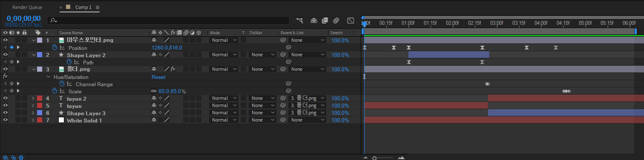Click the Path stopwatch on Shape Layer 2
Image resolution: width=644 pixels, height=160 pixels.
pos(69,62)
